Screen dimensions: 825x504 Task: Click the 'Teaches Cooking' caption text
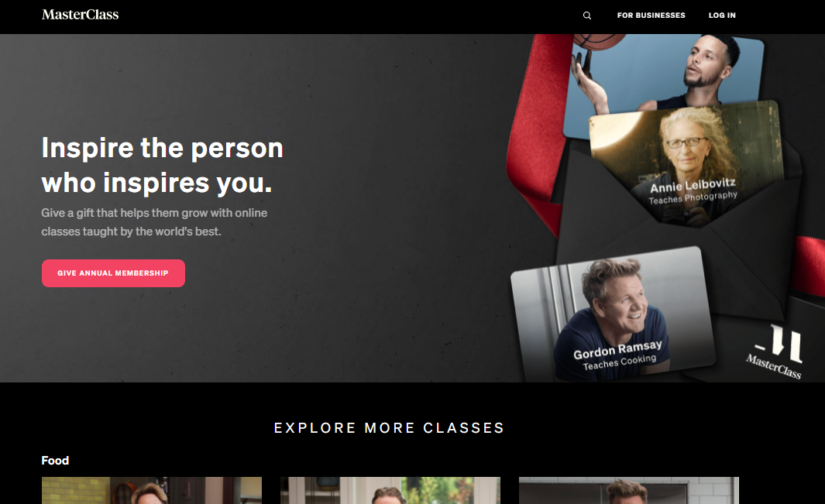pyautogui.click(x=619, y=362)
